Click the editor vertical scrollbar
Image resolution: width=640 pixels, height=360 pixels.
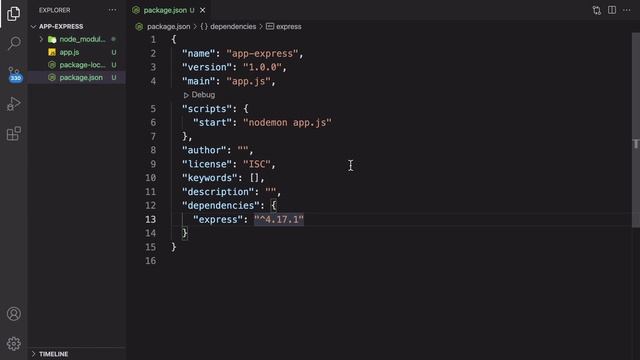point(636,131)
